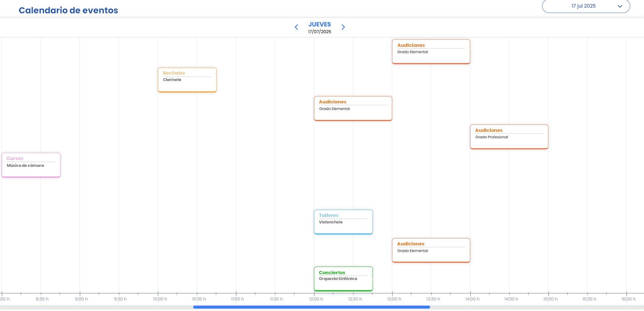The width and height of the screenshot is (644, 311).
Task: Click the Clarinete subtitle text
Action: pyautogui.click(x=172, y=80)
